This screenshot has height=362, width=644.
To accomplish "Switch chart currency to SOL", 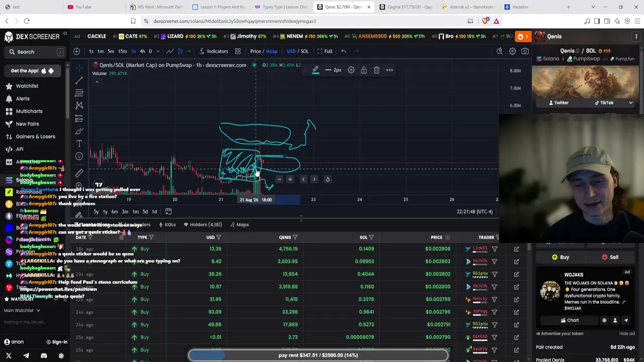I will click(x=305, y=51).
